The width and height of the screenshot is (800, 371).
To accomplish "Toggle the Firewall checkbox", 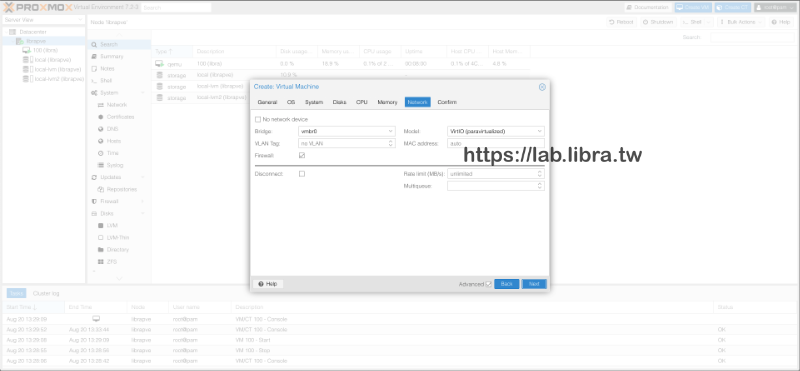I will (x=302, y=155).
